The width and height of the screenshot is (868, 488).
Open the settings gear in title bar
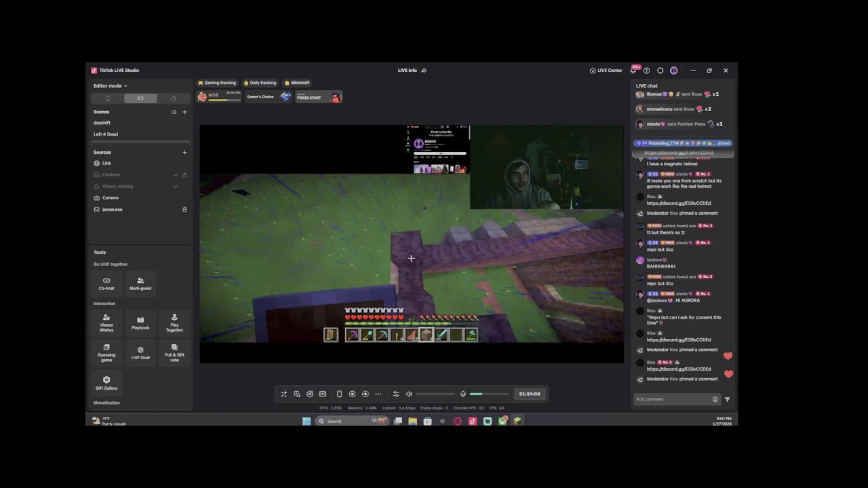click(x=660, y=70)
